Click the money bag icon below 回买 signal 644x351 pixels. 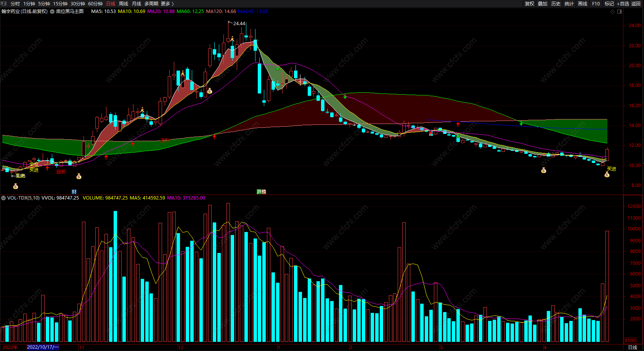point(79,176)
